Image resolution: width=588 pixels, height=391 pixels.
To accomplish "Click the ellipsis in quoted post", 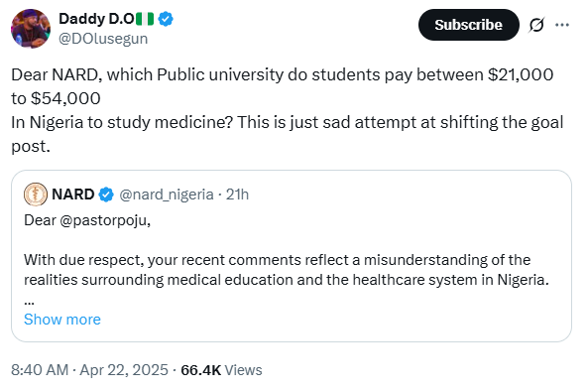I will 29,302.
